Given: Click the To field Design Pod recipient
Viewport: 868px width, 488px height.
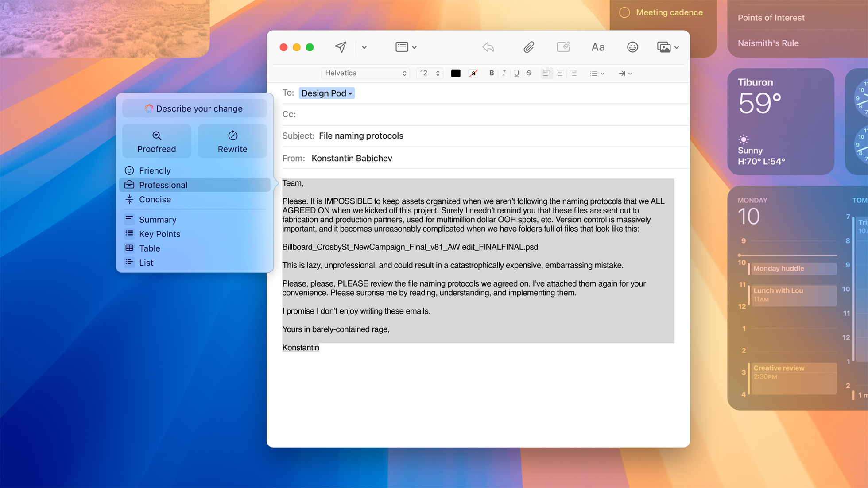Looking at the screenshot, I should tap(327, 93).
